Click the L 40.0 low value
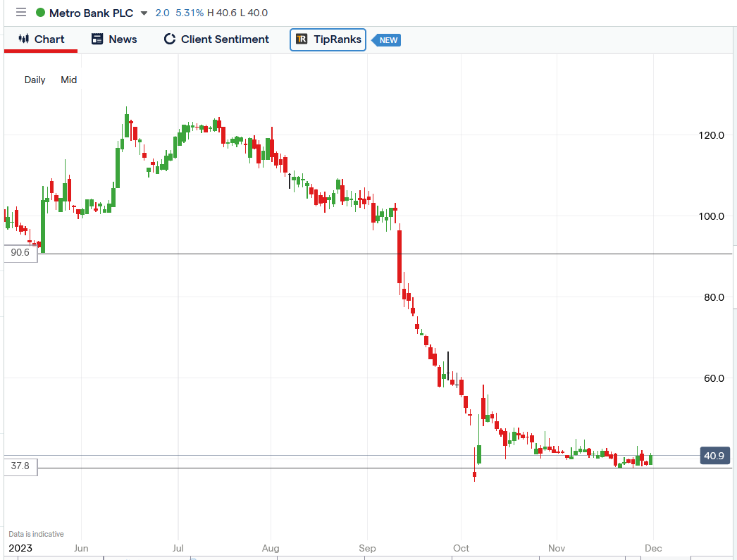This screenshot has width=737, height=560. click(254, 13)
